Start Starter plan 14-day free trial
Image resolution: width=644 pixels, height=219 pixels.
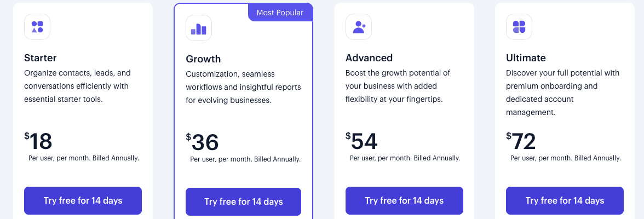click(83, 200)
